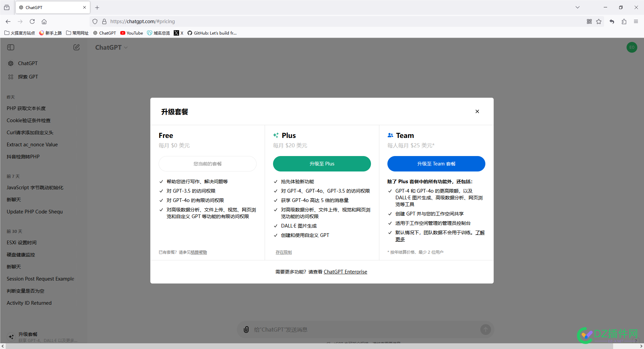Expand the ChatGPT model dropdown
Screen dimensions: 644x349
point(111,47)
